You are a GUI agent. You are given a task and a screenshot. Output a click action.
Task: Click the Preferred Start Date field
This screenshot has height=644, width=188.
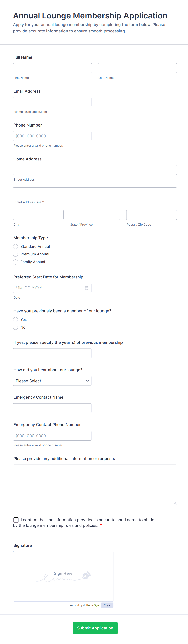tap(49, 288)
